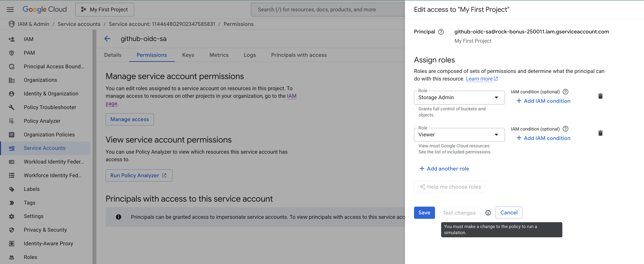Switch to the Metrics tab

[x=219, y=55]
